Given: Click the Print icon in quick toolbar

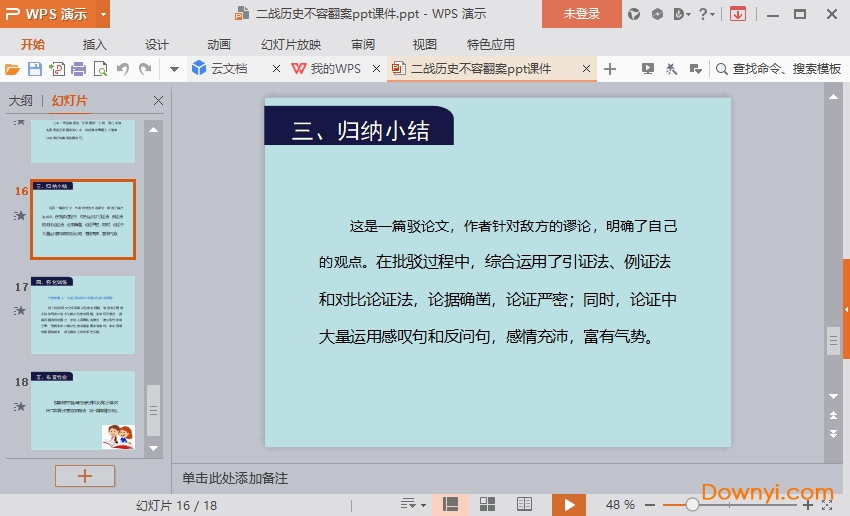Looking at the screenshot, I should tap(79, 69).
